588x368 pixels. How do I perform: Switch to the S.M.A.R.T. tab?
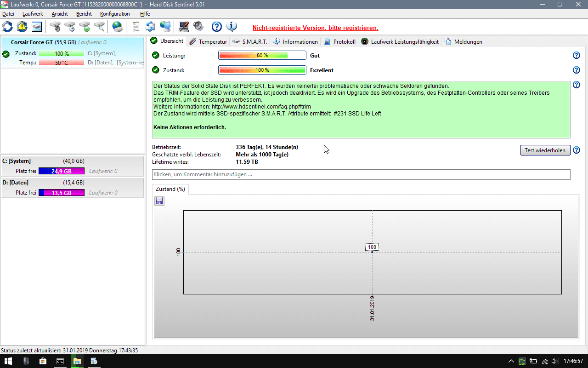pyautogui.click(x=250, y=41)
